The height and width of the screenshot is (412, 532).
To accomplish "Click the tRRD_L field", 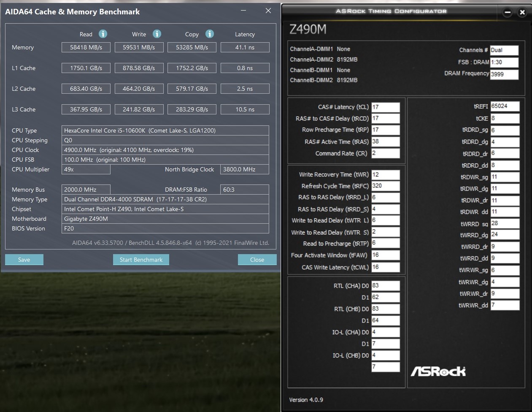I will (386, 198).
